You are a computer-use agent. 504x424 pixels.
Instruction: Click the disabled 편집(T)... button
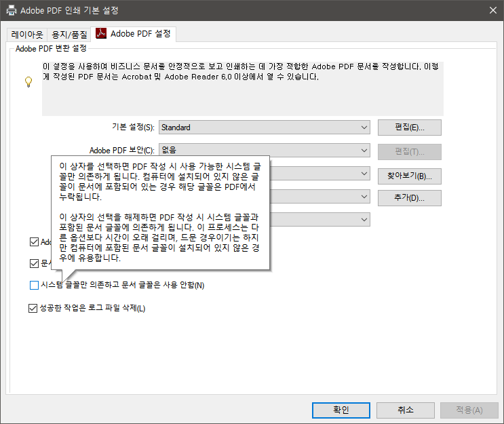click(410, 152)
